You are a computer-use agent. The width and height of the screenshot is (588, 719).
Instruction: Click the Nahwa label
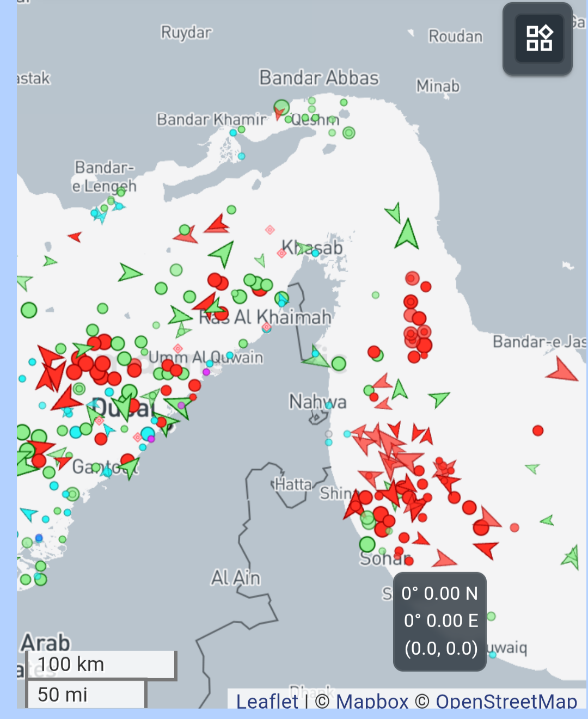click(x=317, y=402)
